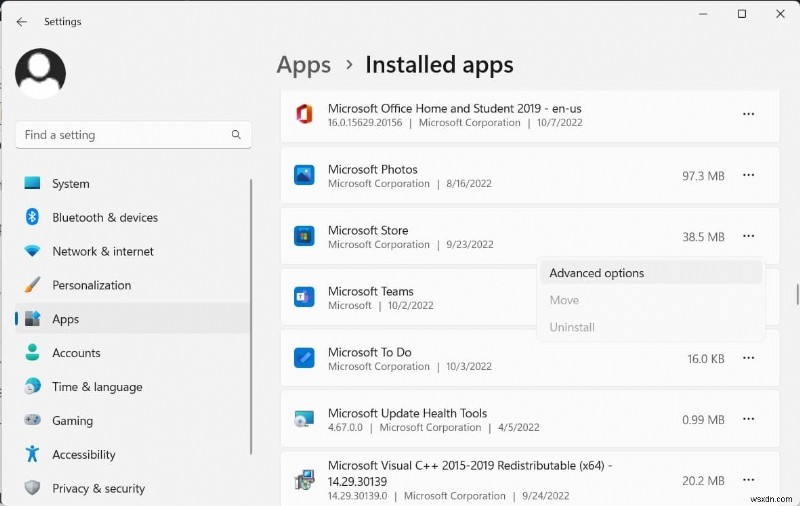Select Microsoft Photos name text

(x=372, y=169)
